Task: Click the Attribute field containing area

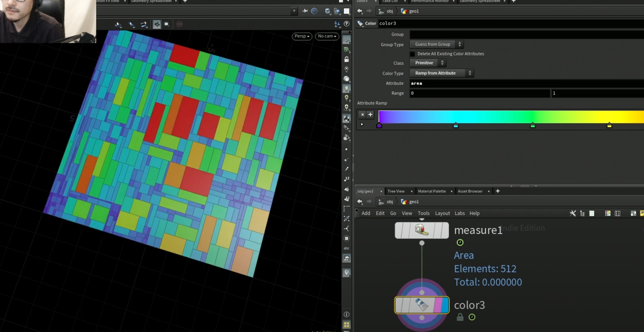Action: point(527,83)
